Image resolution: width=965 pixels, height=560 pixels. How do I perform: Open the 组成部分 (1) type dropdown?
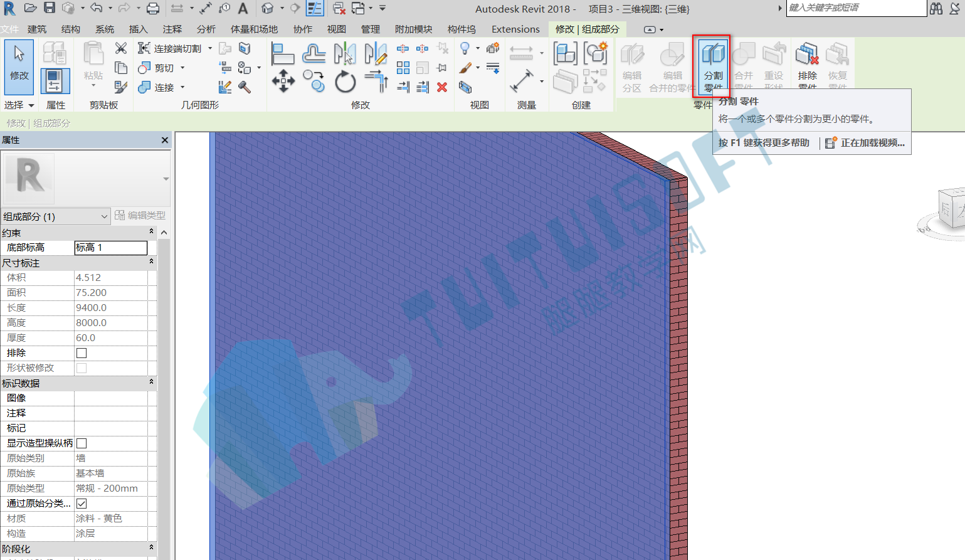tap(56, 216)
